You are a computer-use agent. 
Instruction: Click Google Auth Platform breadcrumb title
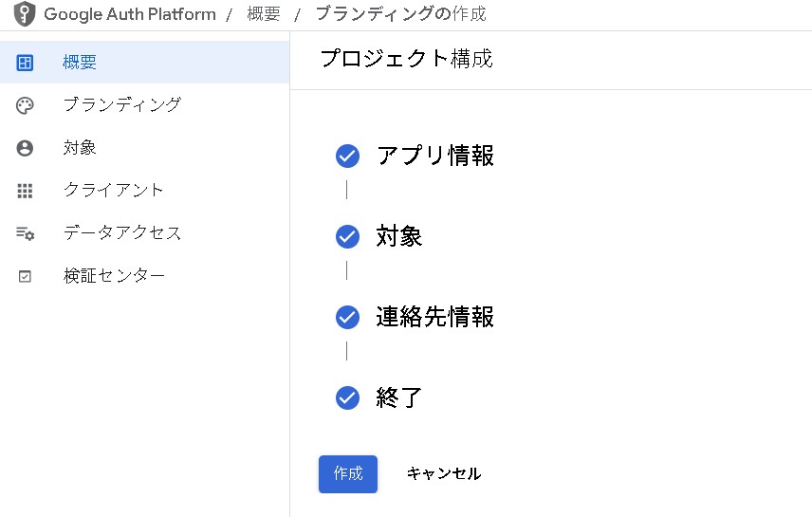[x=130, y=14]
